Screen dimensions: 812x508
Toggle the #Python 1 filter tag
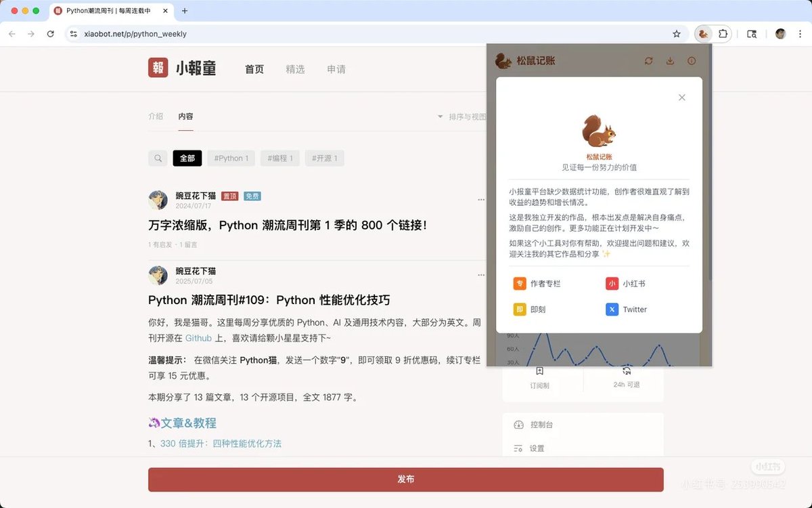coord(231,158)
